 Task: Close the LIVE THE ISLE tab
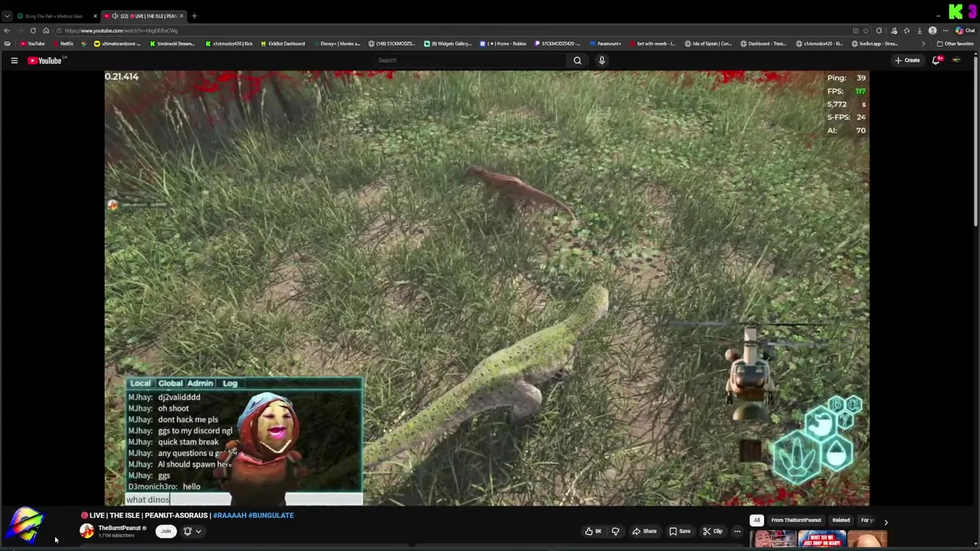[181, 16]
